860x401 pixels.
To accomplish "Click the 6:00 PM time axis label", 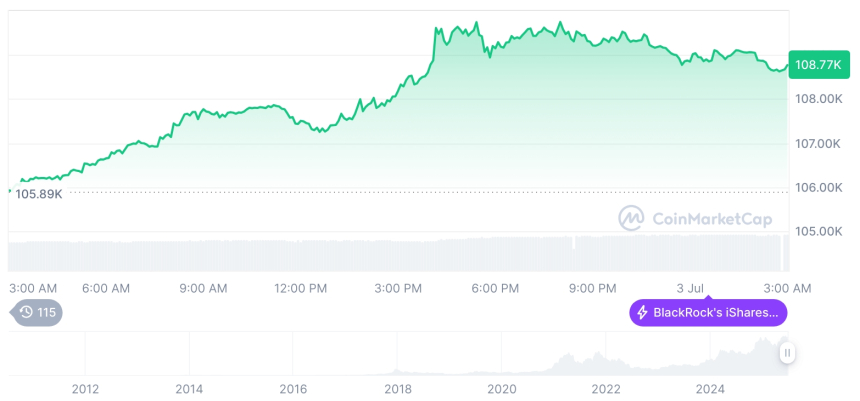I will [495, 288].
